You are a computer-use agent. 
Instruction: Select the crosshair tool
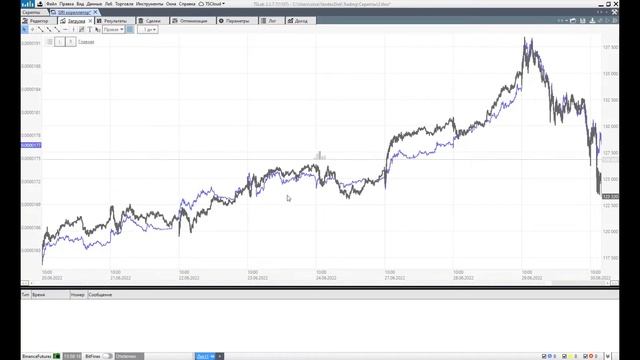33,29
